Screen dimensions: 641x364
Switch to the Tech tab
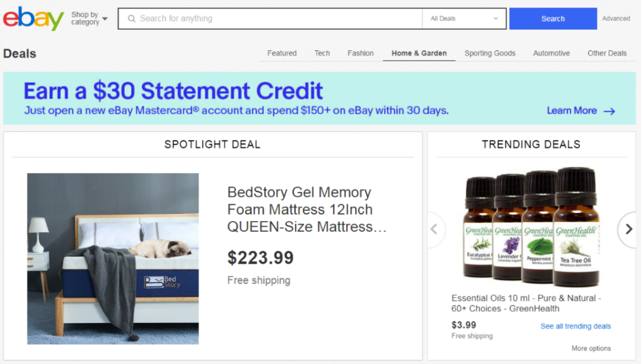coord(322,53)
